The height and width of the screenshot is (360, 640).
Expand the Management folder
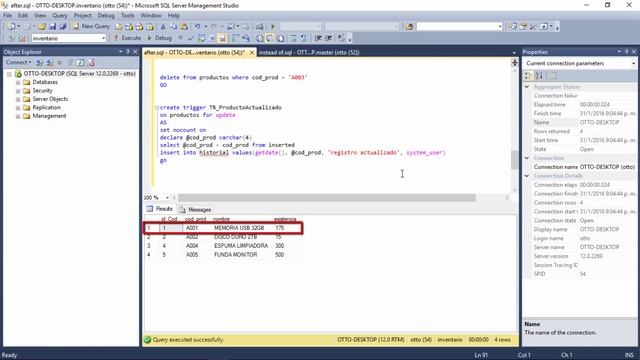click(18, 116)
